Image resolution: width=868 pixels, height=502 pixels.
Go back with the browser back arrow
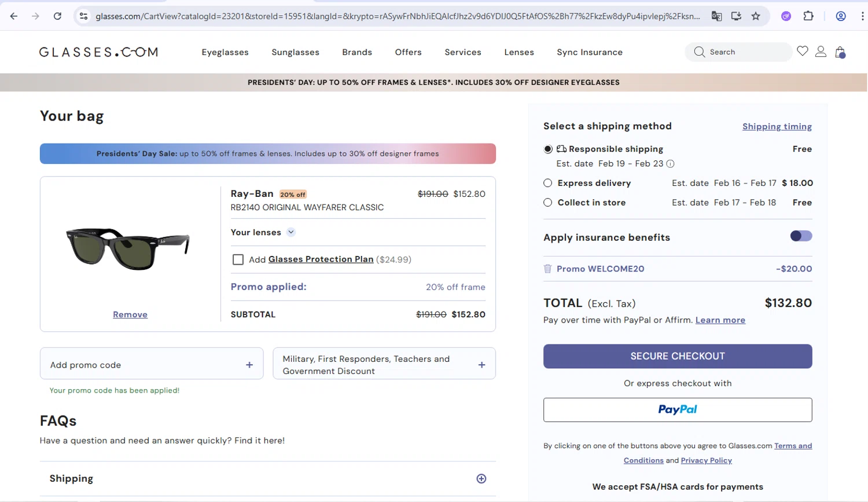[x=14, y=16]
